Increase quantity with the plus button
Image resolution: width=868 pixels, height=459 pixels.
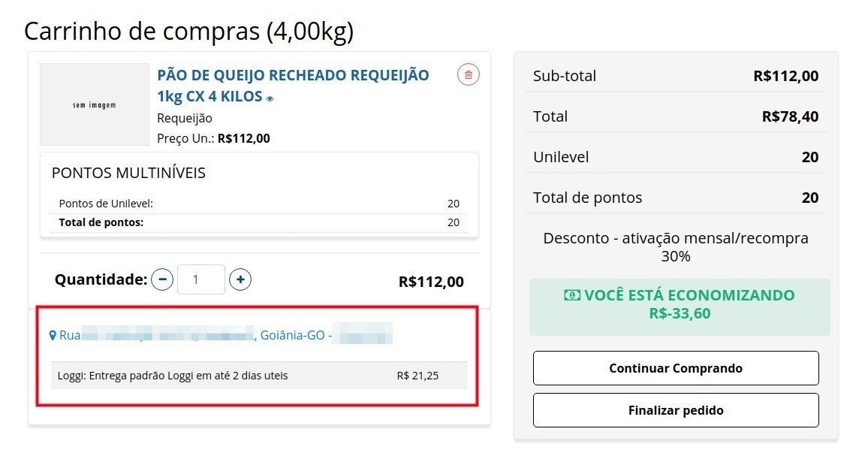[240, 280]
